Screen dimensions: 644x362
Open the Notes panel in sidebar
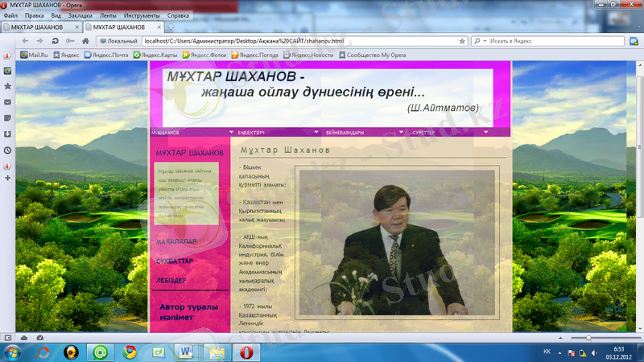coord(7,118)
